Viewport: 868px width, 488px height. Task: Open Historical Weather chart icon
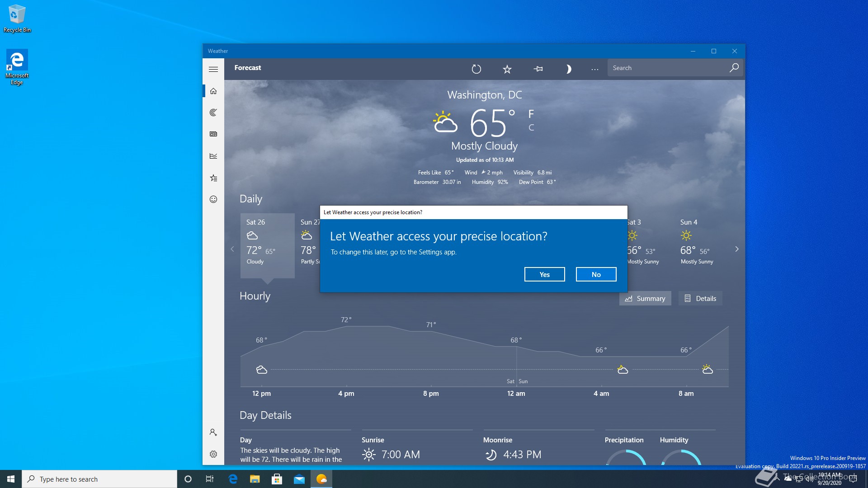pyautogui.click(x=213, y=156)
